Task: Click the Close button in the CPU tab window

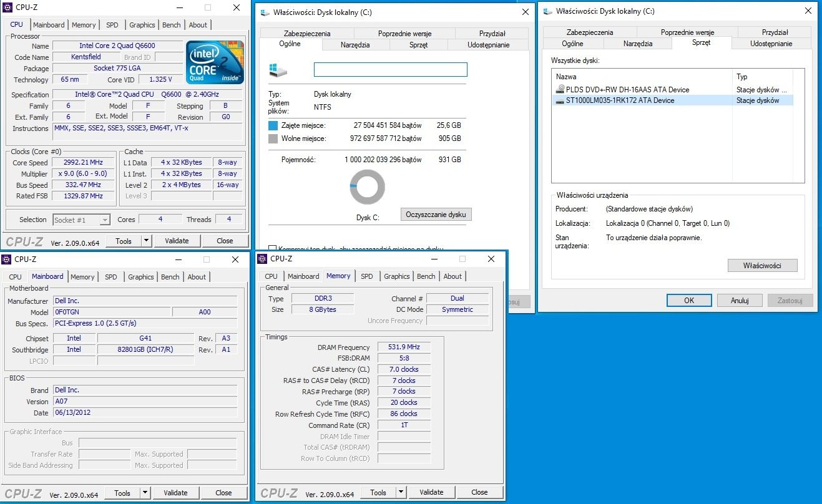Action: click(225, 241)
